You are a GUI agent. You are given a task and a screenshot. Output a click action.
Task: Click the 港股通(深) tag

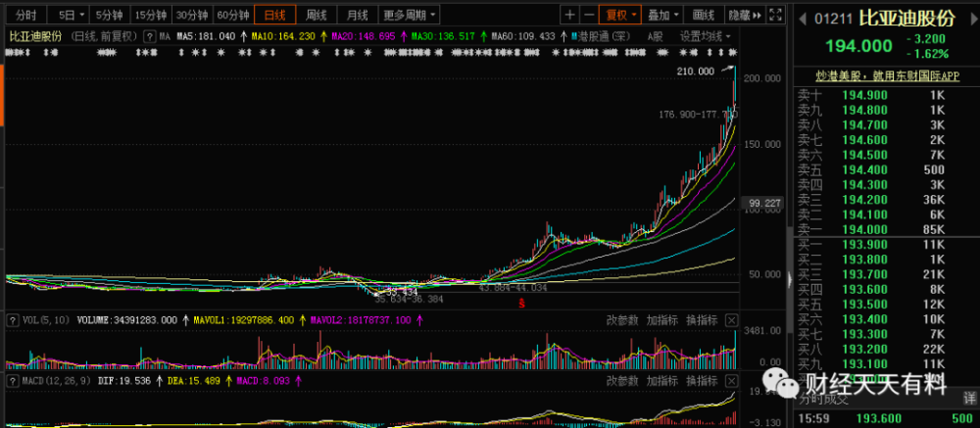[602, 36]
